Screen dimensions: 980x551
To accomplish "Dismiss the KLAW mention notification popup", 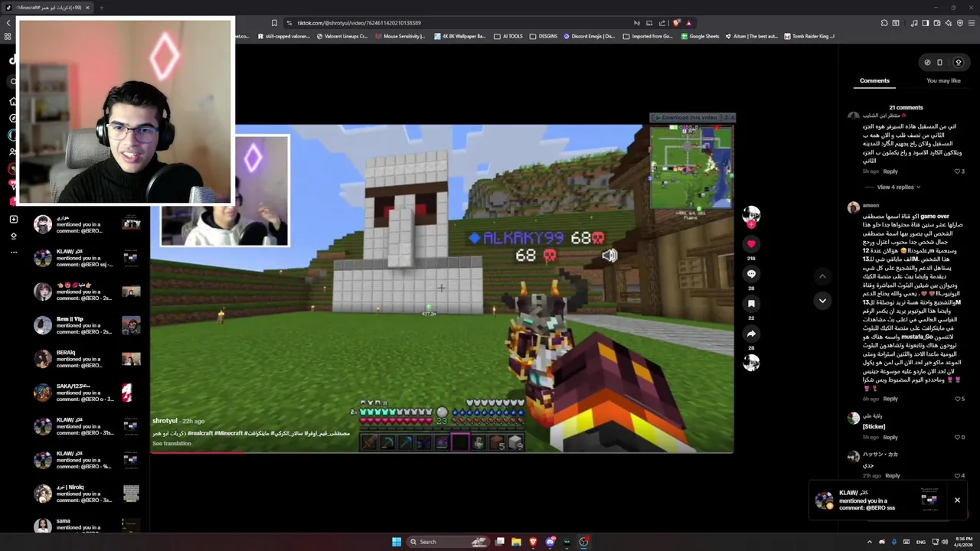I will point(957,500).
